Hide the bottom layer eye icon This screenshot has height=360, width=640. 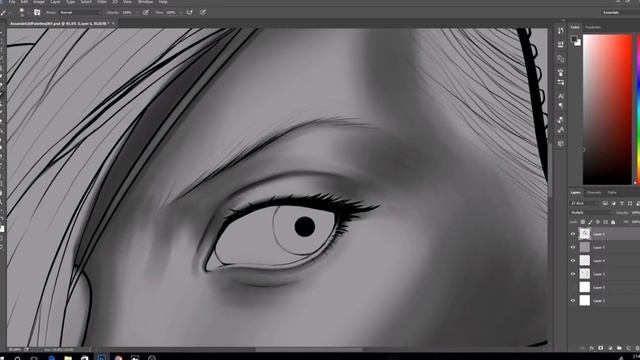(573, 300)
